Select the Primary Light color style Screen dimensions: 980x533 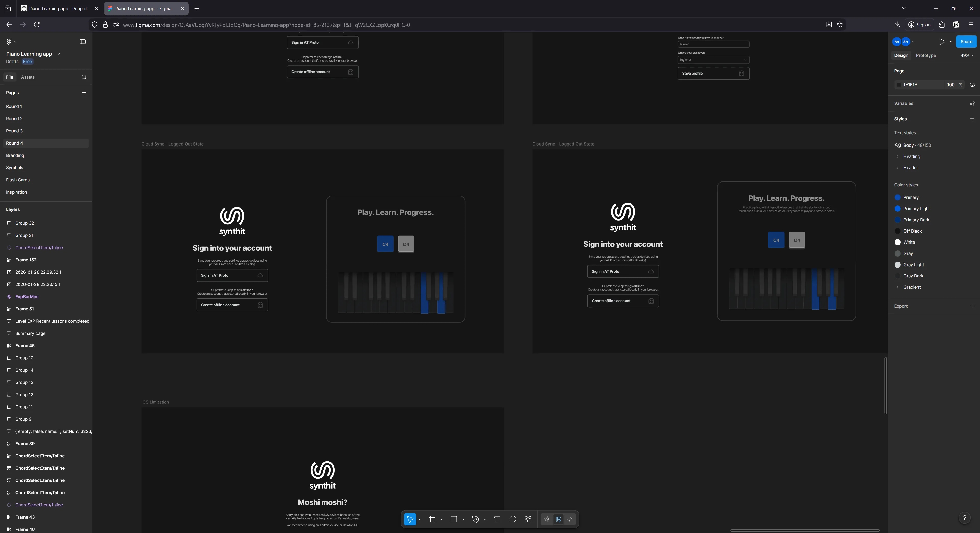pyautogui.click(x=915, y=209)
